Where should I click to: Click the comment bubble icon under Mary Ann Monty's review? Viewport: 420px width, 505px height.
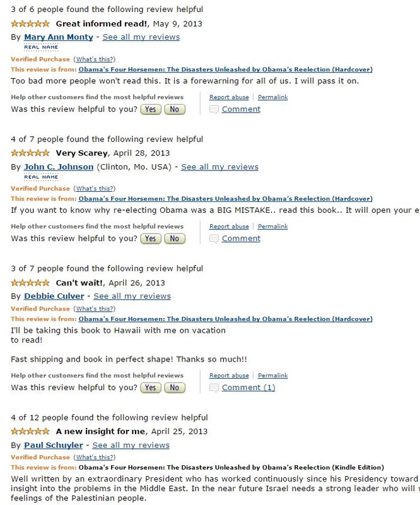[x=214, y=109]
